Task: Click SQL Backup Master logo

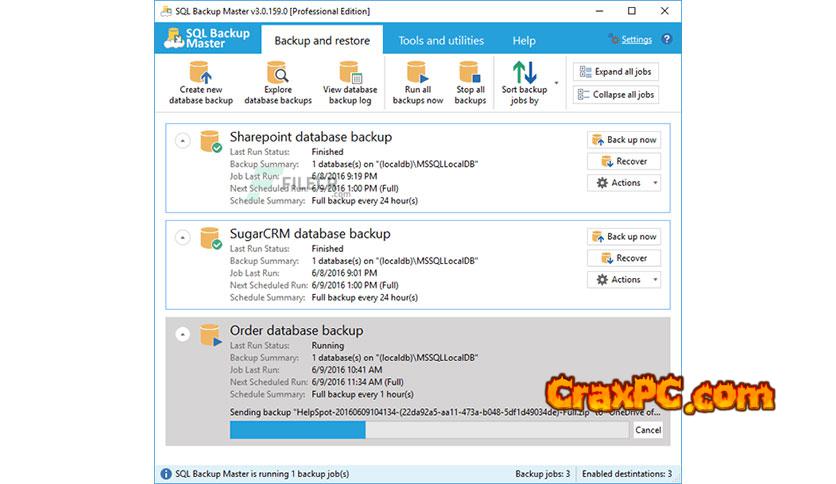Action: pos(207,38)
